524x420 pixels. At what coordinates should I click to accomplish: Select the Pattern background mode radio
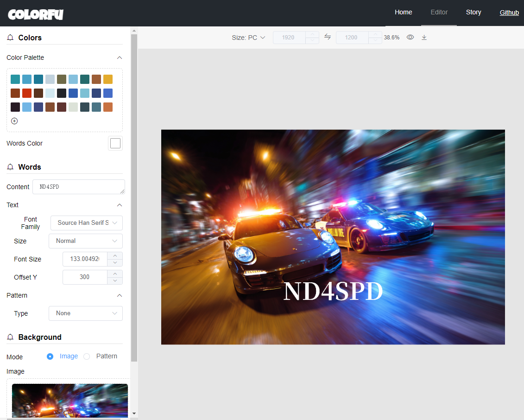(x=87, y=356)
